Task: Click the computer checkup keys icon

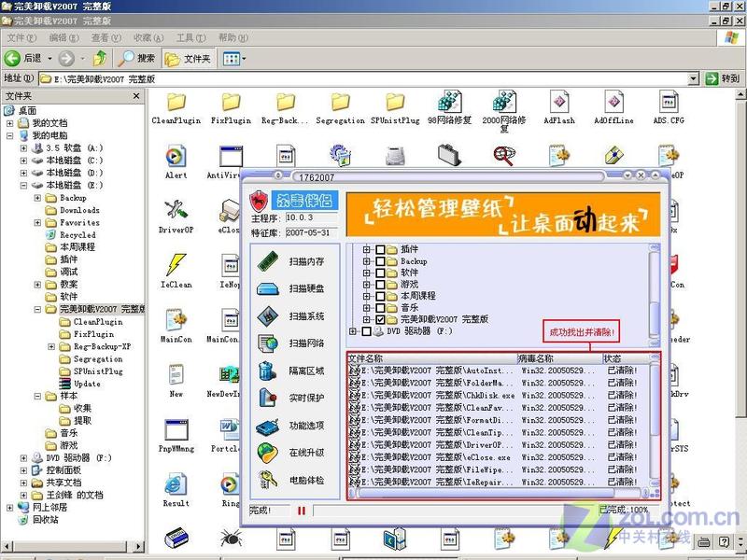Action: click(x=268, y=480)
